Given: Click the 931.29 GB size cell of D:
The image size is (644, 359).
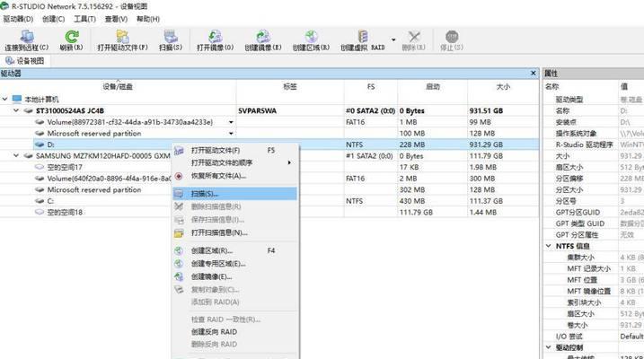Looking at the screenshot, I should 486,144.
